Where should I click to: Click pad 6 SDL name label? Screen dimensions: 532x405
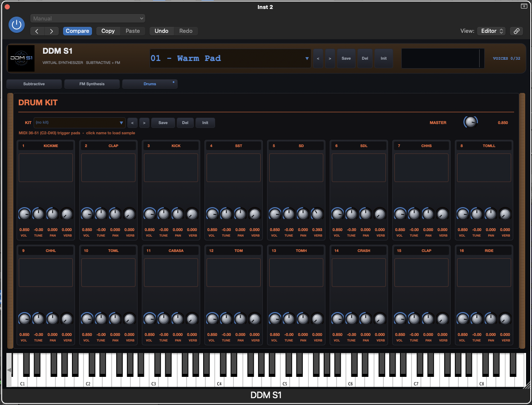click(x=364, y=146)
